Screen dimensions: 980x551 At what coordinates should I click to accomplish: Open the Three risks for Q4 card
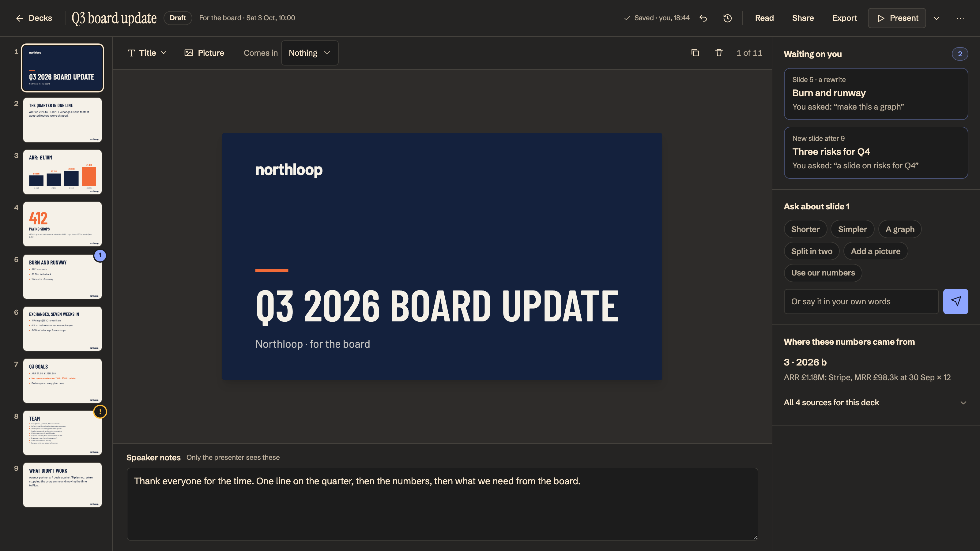876,152
